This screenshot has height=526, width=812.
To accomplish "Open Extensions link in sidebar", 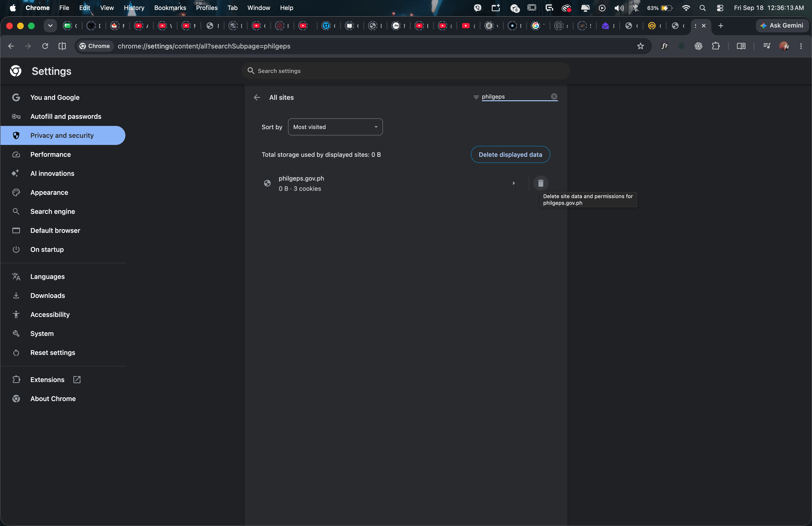I will 47,380.
